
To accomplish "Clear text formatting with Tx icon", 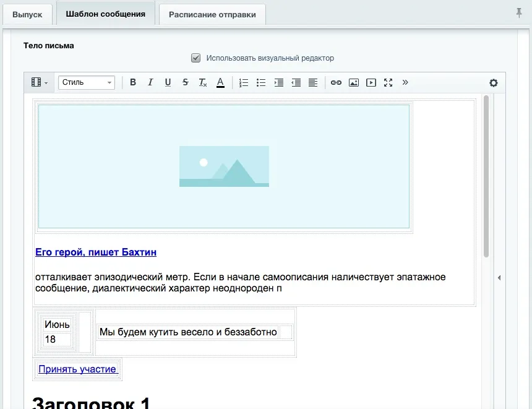I will coord(202,82).
